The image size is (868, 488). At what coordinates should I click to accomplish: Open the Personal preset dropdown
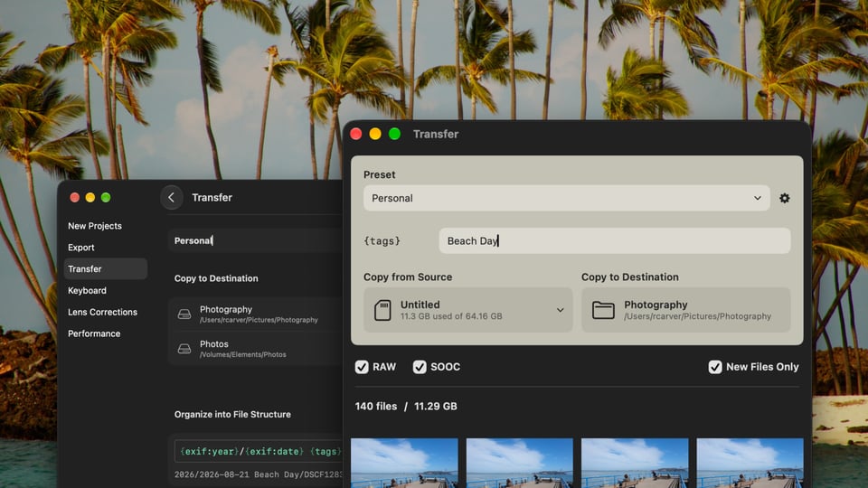click(x=566, y=198)
